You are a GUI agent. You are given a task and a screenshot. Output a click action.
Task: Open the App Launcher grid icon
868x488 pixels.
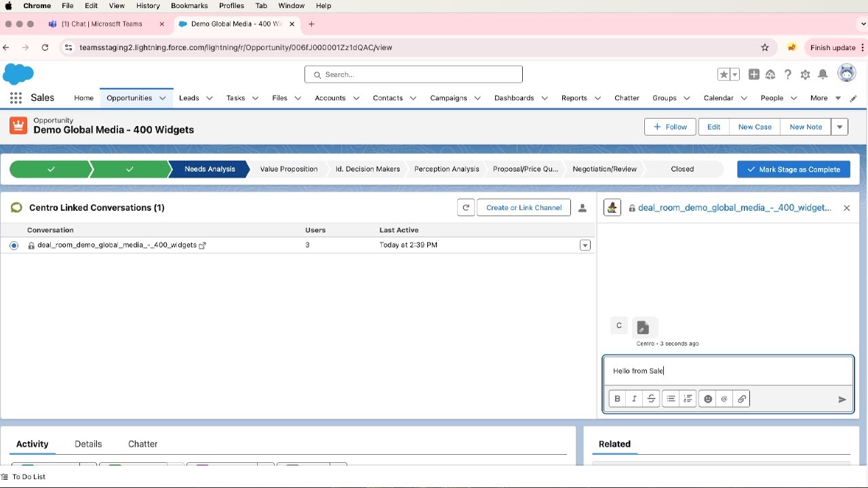(16, 98)
